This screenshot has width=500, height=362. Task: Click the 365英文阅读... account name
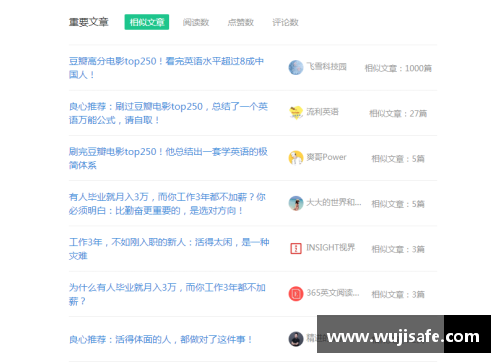333,293
